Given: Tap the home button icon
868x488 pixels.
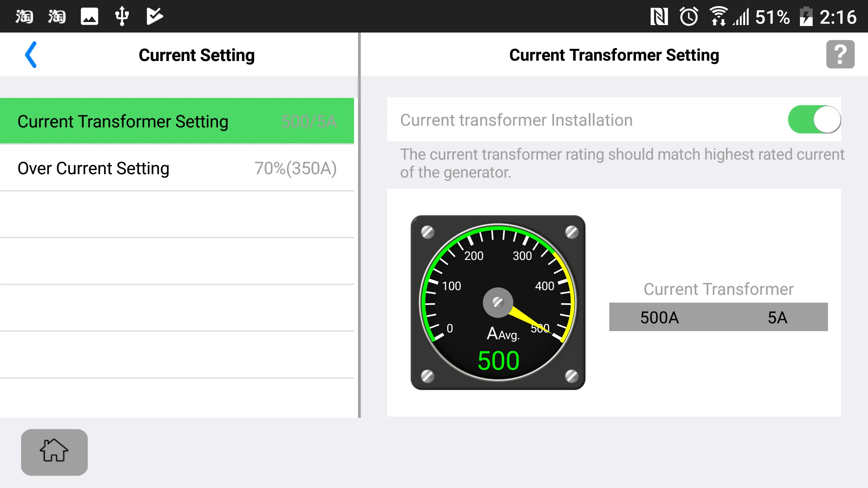Looking at the screenshot, I should click(x=54, y=452).
